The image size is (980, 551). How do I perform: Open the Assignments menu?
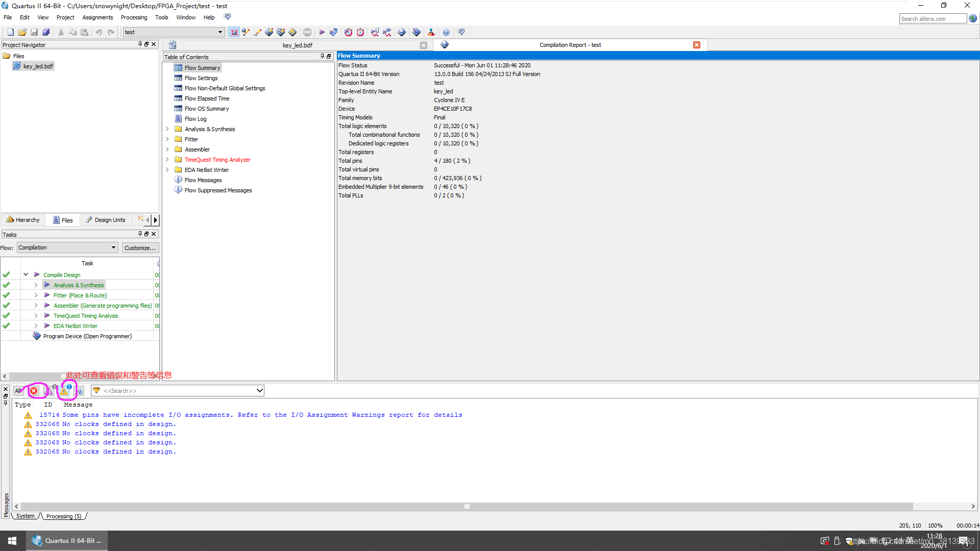coord(97,17)
